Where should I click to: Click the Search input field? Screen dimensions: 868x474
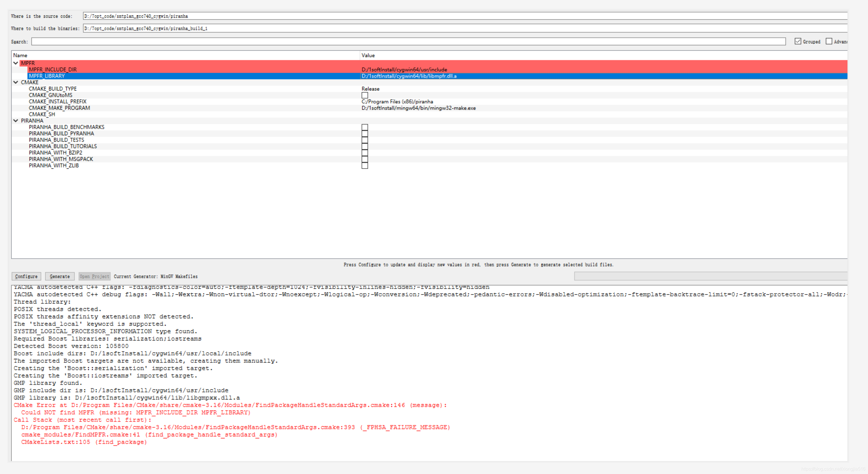[408, 41]
